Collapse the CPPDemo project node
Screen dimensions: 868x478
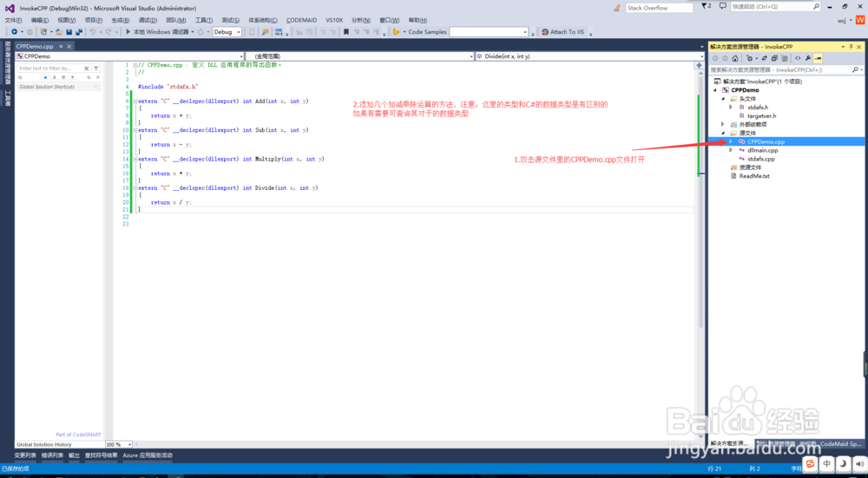(x=715, y=90)
